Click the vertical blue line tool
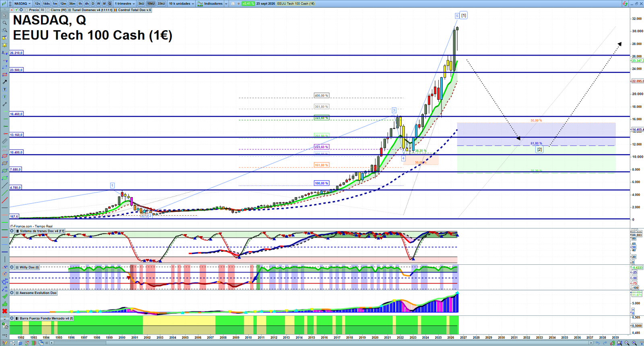This screenshot has width=644, height=346. pyautogui.click(x=4, y=259)
